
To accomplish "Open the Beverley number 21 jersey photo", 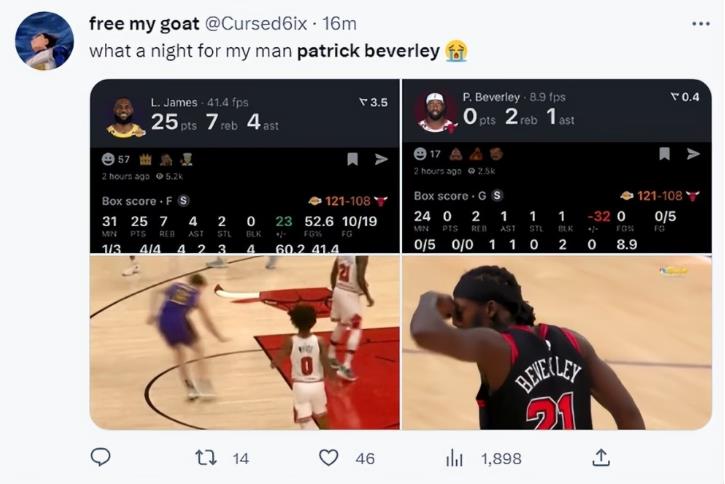I will click(x=557, y=343).
